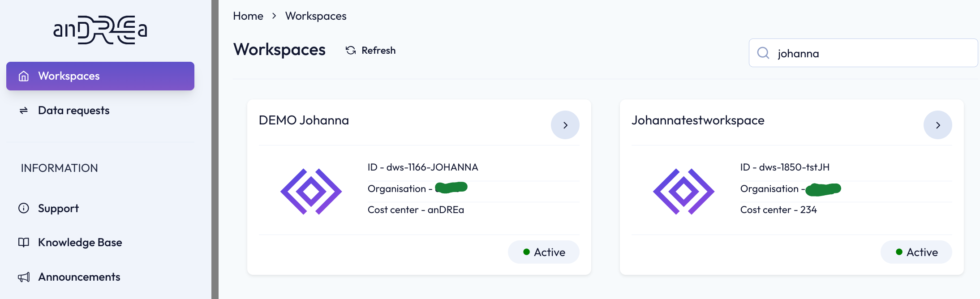Click Active status badge on DEMO Johanna
Viewport: 980px width, 299px height.
pyautogui.click(x=544, y=252)
